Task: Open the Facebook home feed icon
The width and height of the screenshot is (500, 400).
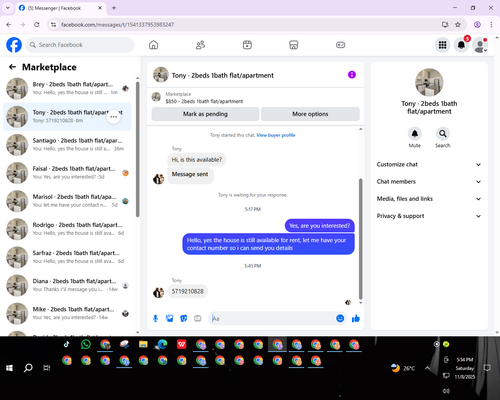Action: (x=153, y=45)
